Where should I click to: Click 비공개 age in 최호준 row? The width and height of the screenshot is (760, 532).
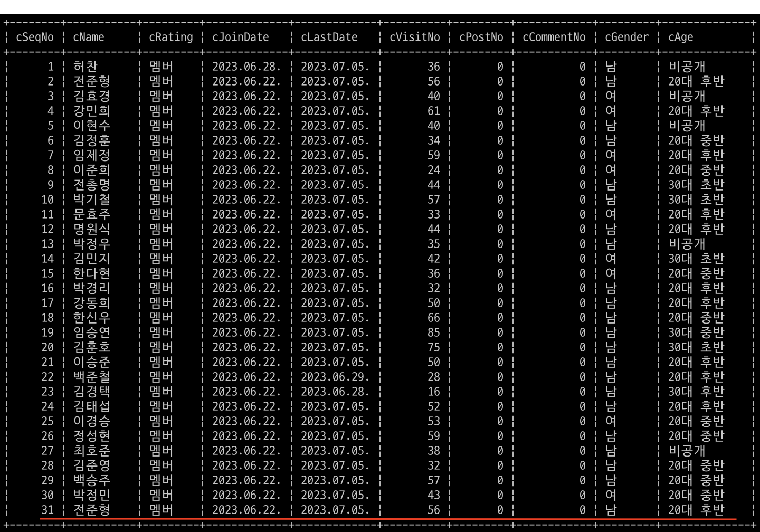point(687,451)
